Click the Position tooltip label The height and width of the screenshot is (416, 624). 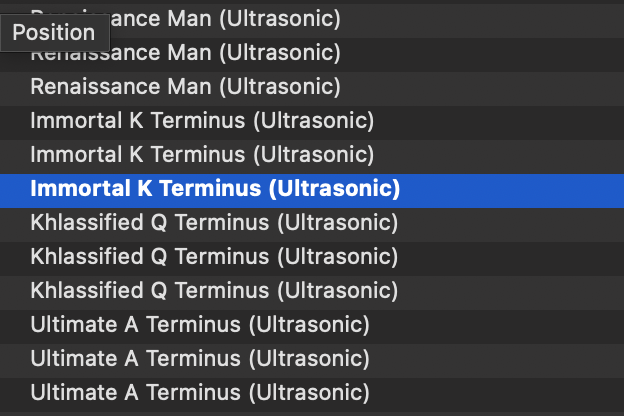(x=53, y=32)
